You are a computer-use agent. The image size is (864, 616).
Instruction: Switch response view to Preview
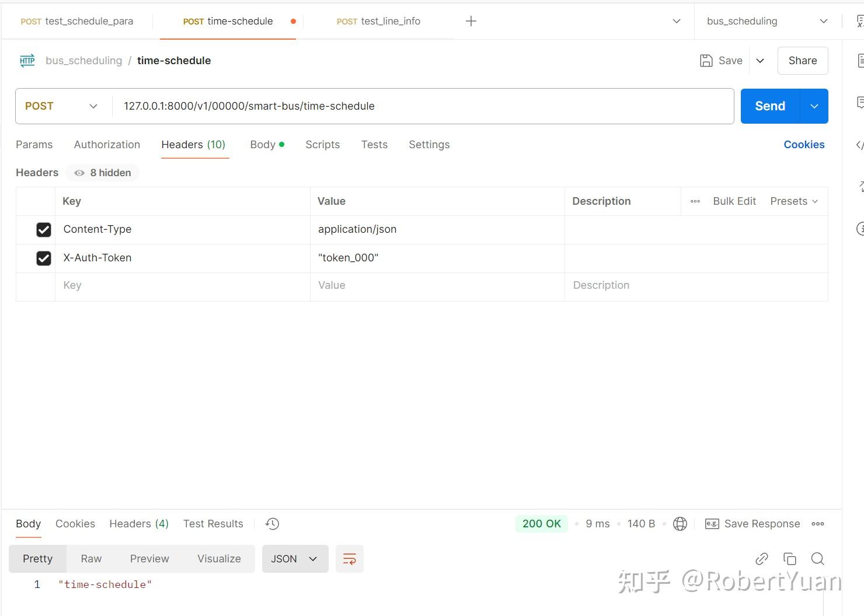coord(149,559)
